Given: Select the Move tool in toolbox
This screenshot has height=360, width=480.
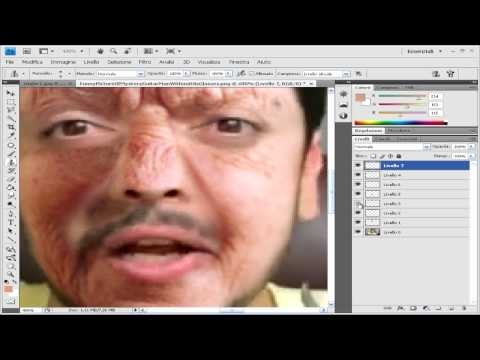Looking at the screenshot, I should point(11,92).
